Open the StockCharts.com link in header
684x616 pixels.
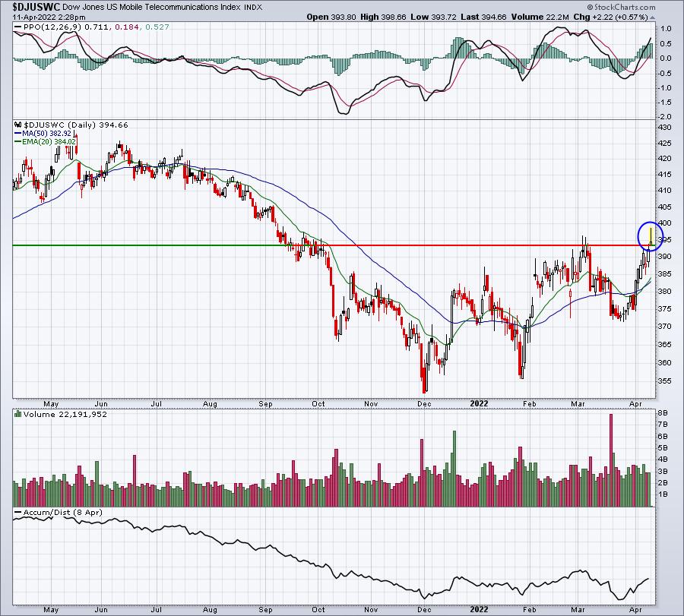click(x=625, y=7)
